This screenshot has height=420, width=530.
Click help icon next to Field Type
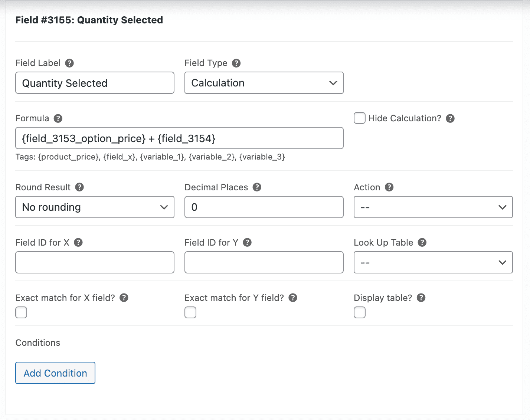point(236,63)
